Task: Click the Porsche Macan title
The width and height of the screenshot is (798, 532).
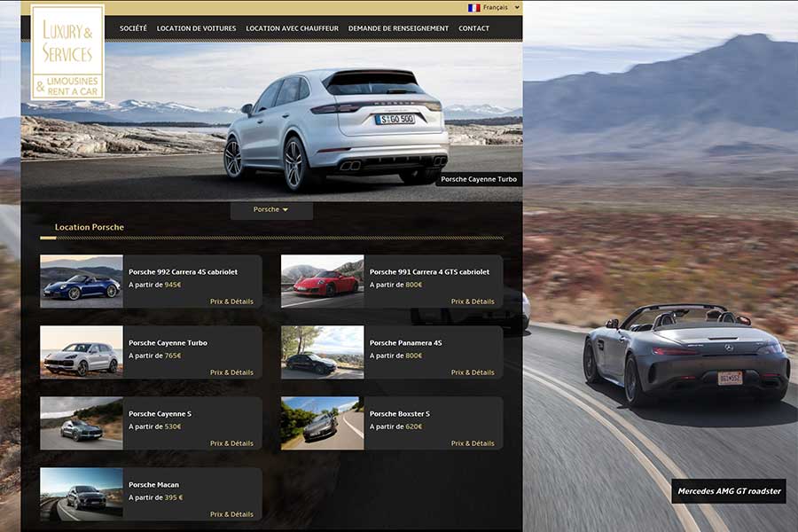Action: [153, 485]
